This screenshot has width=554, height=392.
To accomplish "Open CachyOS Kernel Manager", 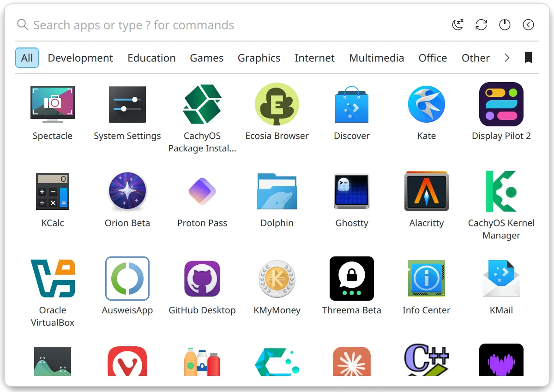I will coord(501,191).
